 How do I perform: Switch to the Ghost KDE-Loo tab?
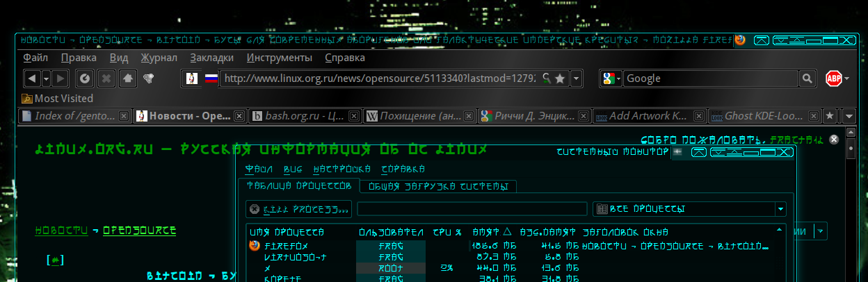(764, 115)
